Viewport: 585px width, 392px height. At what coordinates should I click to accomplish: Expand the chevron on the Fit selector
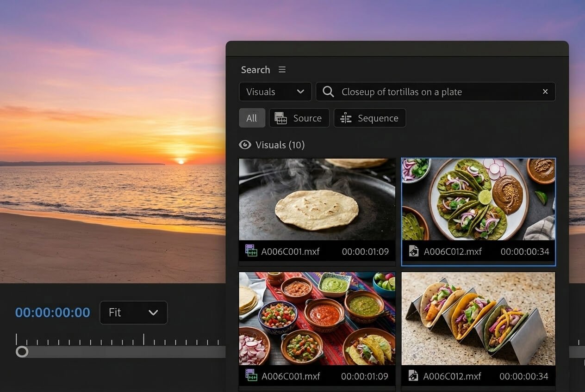coord(154,312)
